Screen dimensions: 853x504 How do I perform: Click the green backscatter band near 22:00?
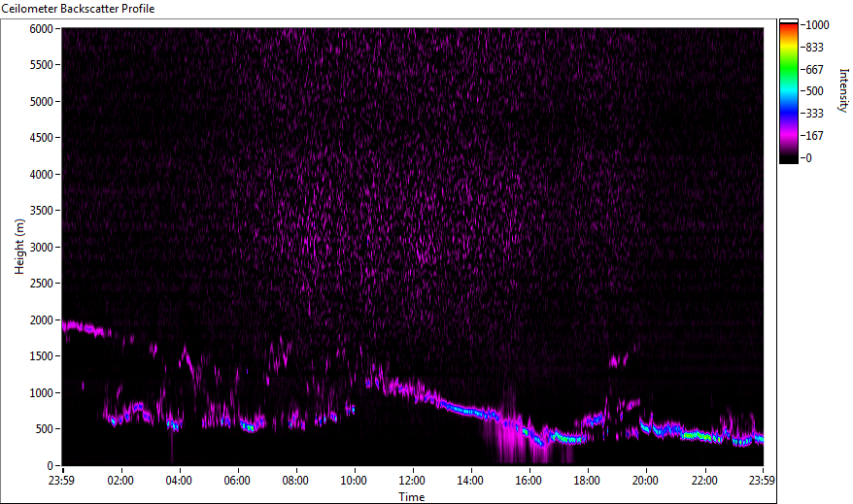701,436
